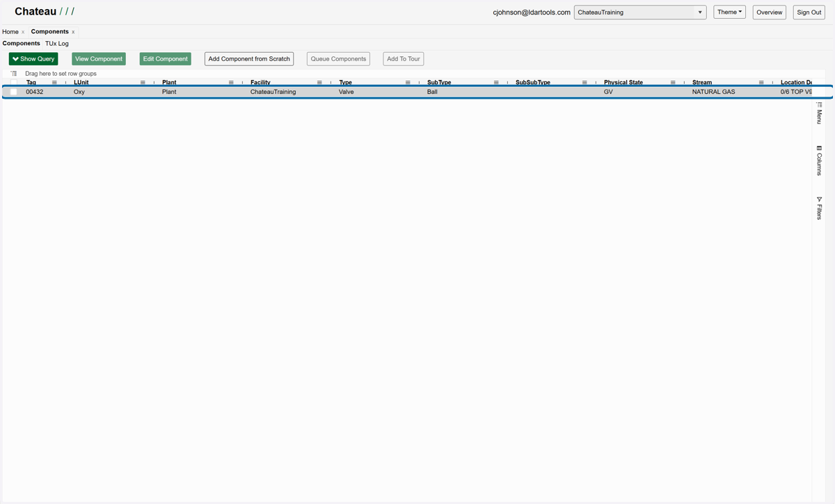Open the Theme dropdown
The image size is (835, 504).
coord(729,13)
